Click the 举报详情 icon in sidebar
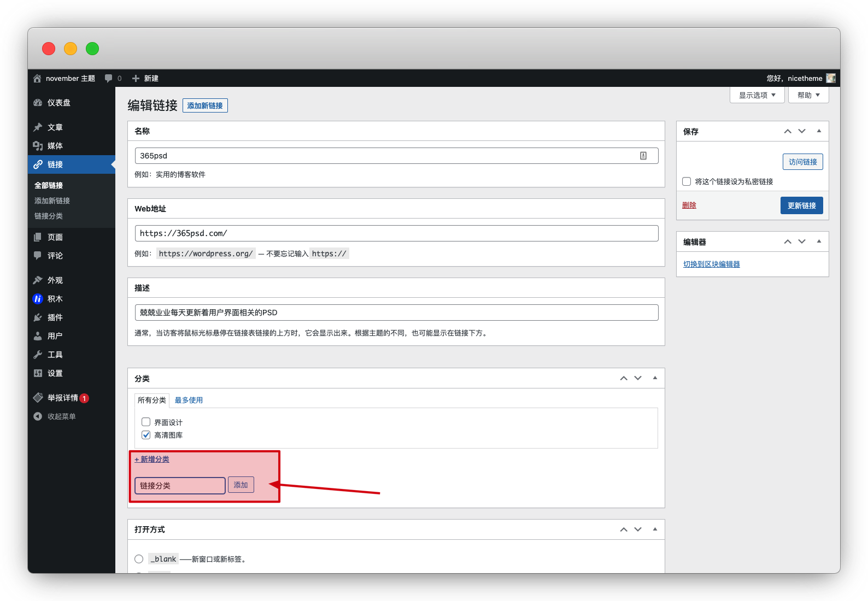The image size is (868, 601). pos(38,398)
